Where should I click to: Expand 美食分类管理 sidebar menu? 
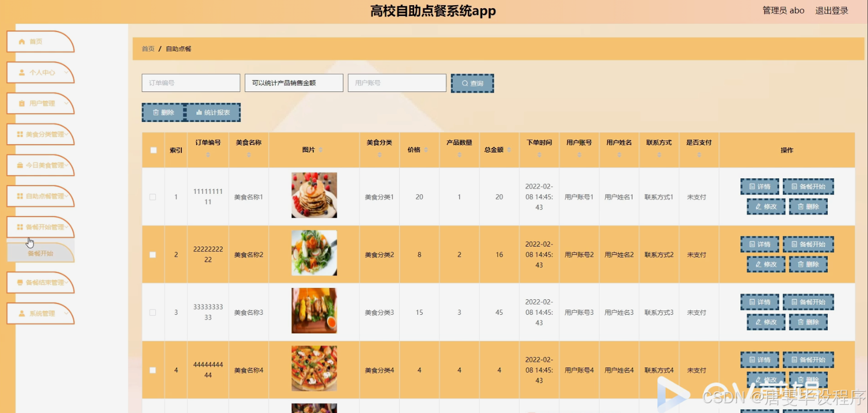(40, 134)
